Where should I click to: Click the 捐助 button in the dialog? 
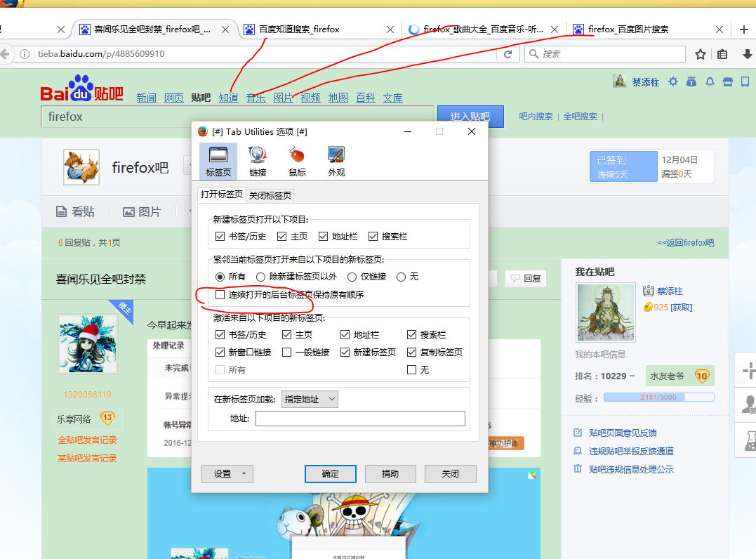point(390,473)
